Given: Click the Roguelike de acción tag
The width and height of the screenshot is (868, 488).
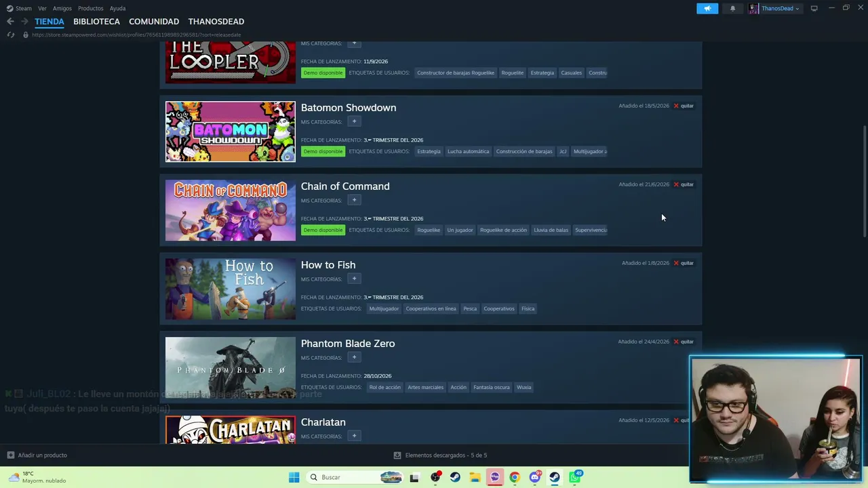Looking at the screenshot, I should click(503, 230).
